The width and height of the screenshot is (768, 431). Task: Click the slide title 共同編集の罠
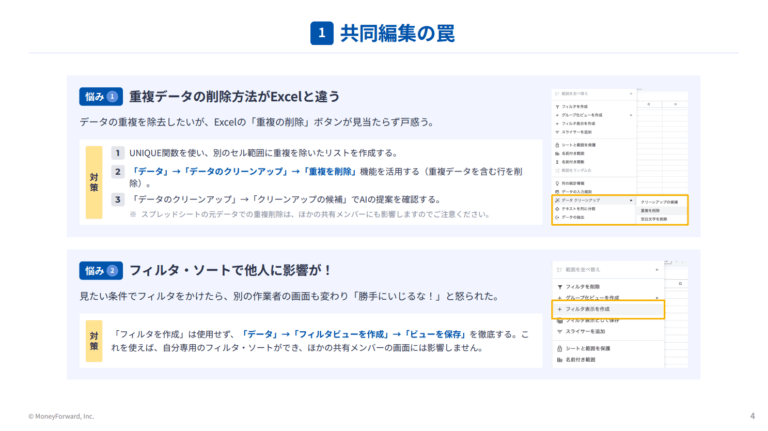tap(397, 33)
